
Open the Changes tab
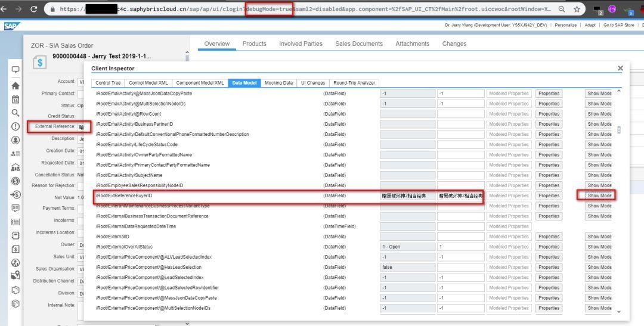coord(454,44)
